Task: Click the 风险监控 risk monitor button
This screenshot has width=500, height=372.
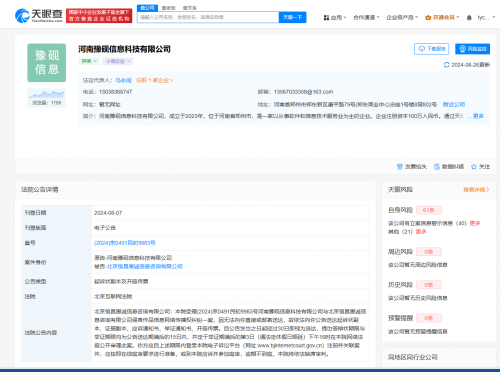Action: [472, 49]
